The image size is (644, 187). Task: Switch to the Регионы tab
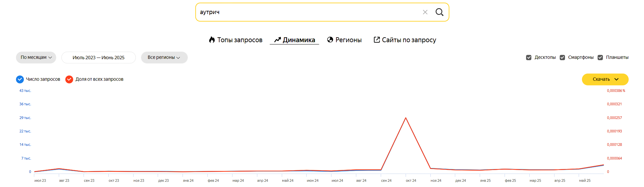(348, 40)
